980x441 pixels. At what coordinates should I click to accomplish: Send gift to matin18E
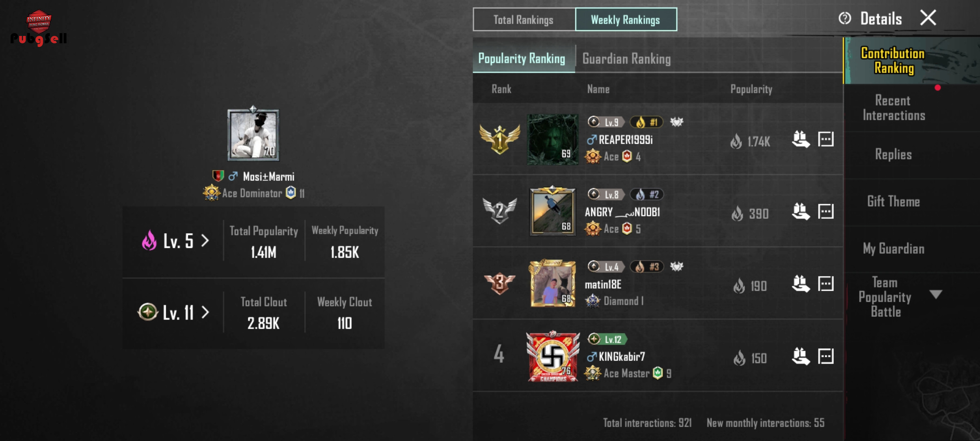point(800,284)
